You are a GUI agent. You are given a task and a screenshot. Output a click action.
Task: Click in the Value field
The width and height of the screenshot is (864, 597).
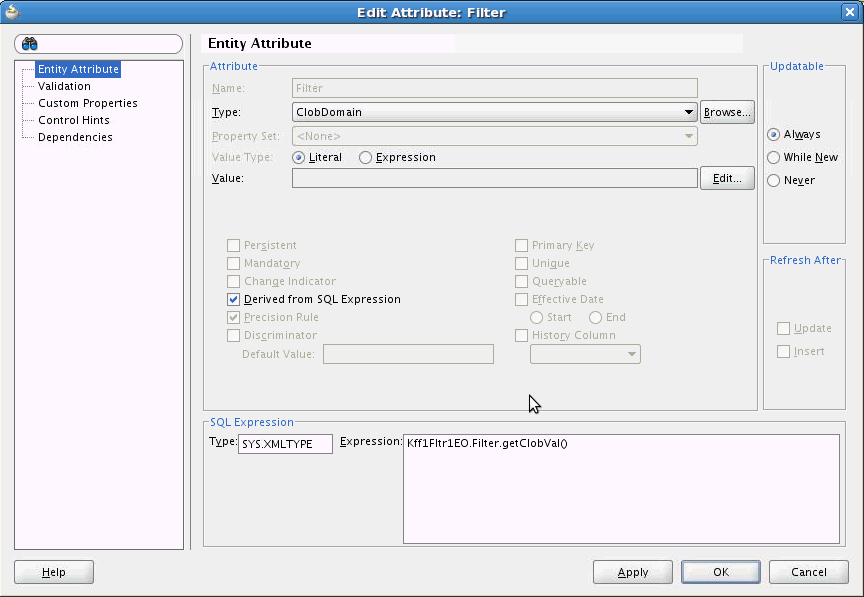(x=495, y=178)
